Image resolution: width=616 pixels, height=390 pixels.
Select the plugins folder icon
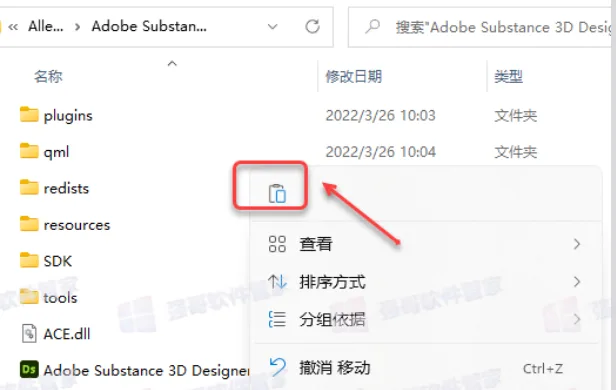pyautogui.click(x=29, y=115)
